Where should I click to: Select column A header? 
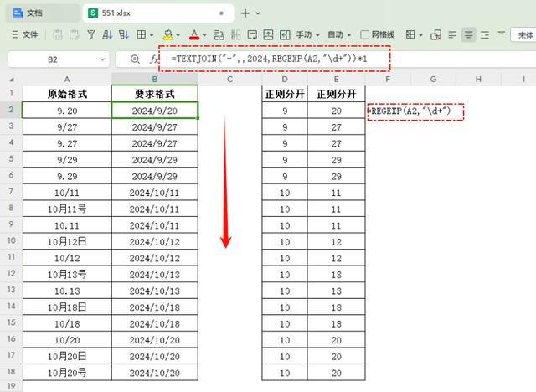click(x=67, y=80)
